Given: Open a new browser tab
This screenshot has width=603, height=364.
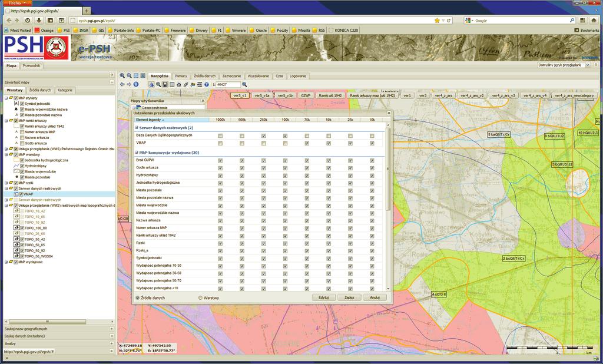Looking at the screenshot, I should click(x=87, y=11).
